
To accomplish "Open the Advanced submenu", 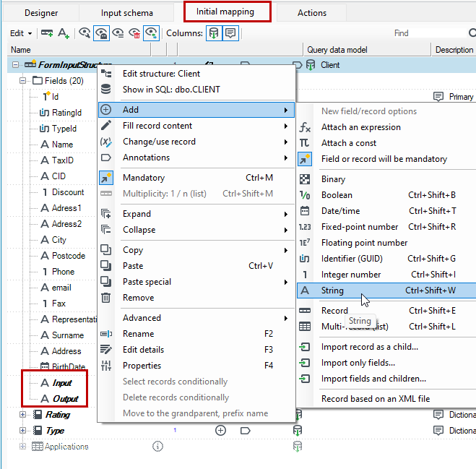I will point(196,318).
